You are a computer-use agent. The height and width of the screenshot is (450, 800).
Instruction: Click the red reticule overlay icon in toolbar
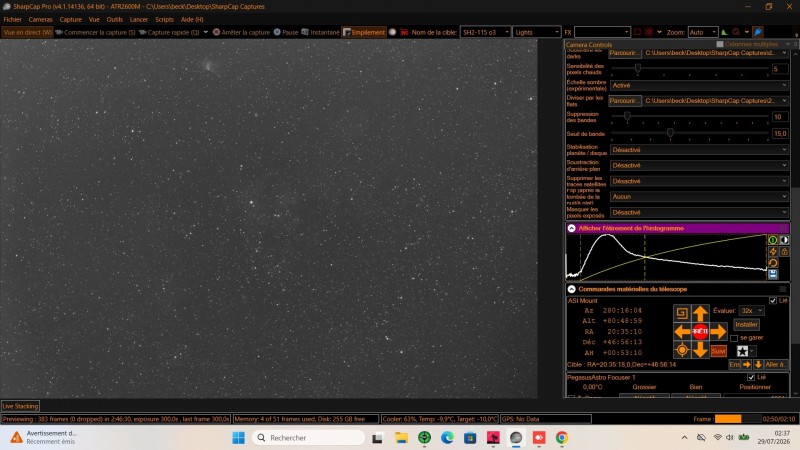pos(649,32)
